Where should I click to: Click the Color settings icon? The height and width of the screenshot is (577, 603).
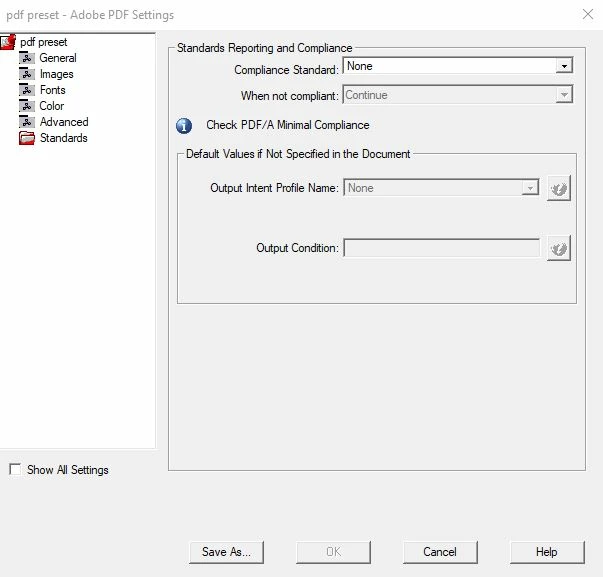[x=27, y=106]
